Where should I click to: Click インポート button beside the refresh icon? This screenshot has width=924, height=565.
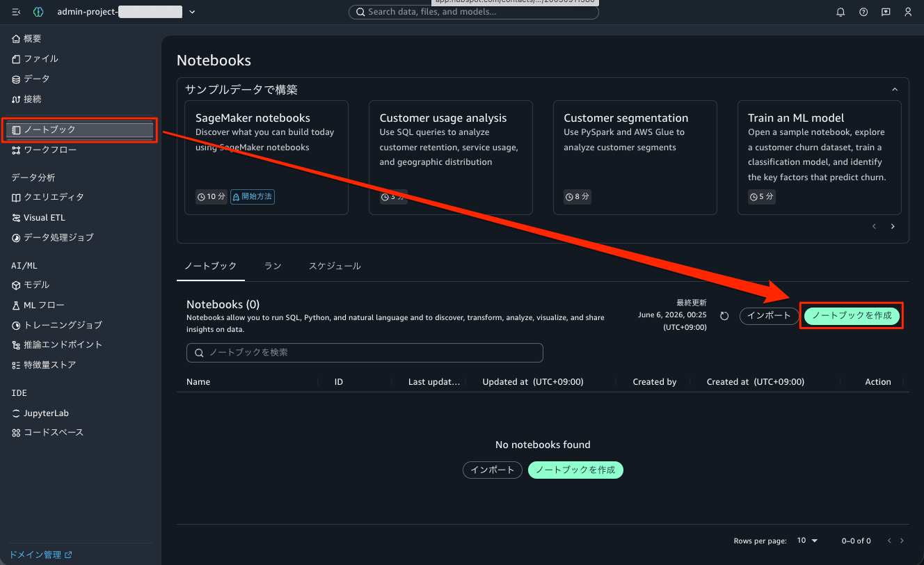(x=769, y=316)
